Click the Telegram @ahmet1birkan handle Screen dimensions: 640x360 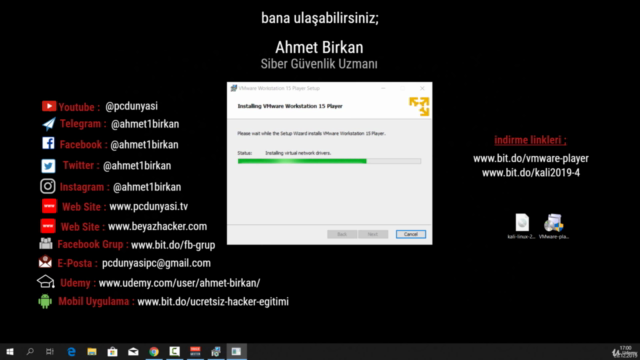pos(145,124)
